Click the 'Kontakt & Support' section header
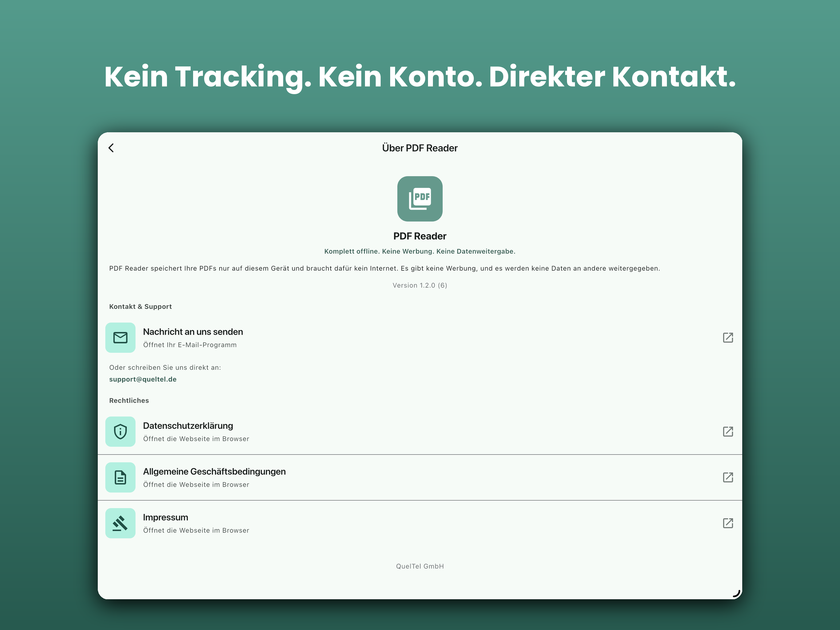This screenshot has width=840, height=630. click(x=141, y=307)
